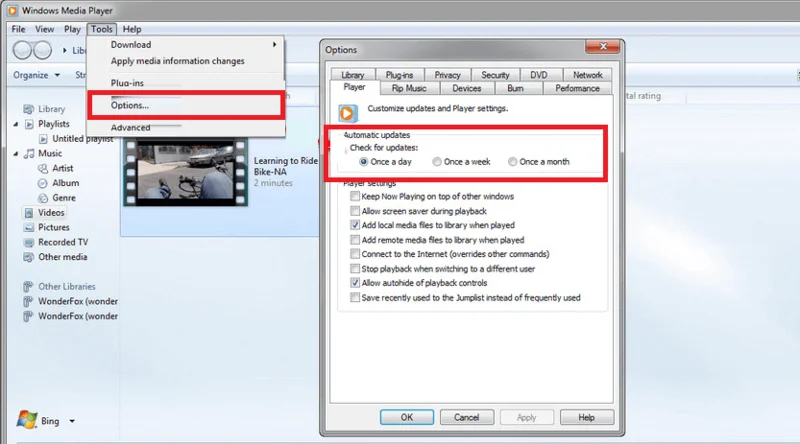Check Connect to the Internet option
Viewport: 800px width, 444px height.
(355, 254)
